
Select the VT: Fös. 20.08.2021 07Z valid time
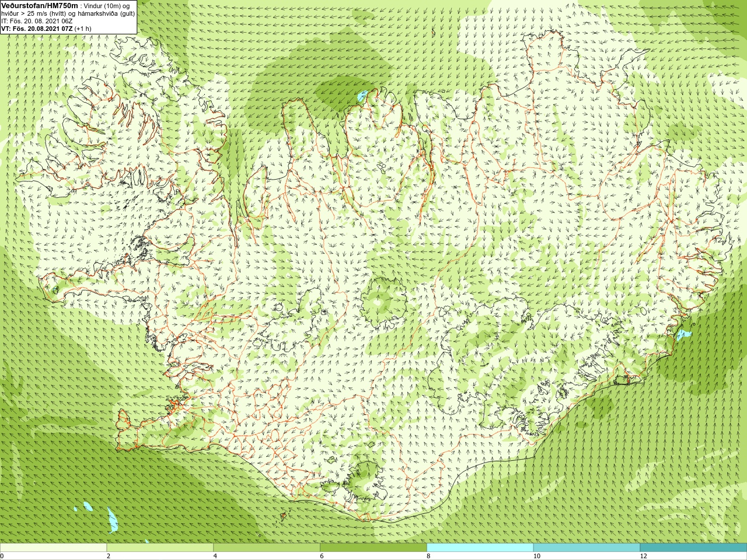pyautogui.click(x=37, y=29)
